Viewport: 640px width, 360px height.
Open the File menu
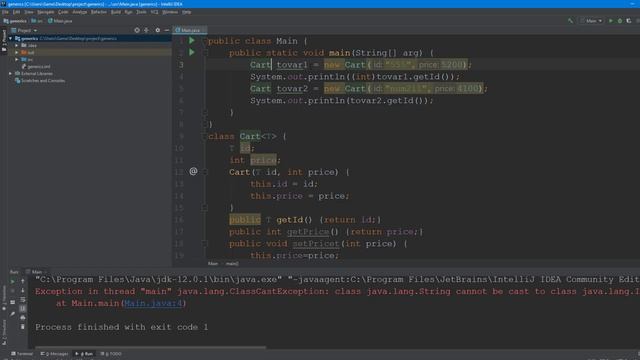click(5, 12)
